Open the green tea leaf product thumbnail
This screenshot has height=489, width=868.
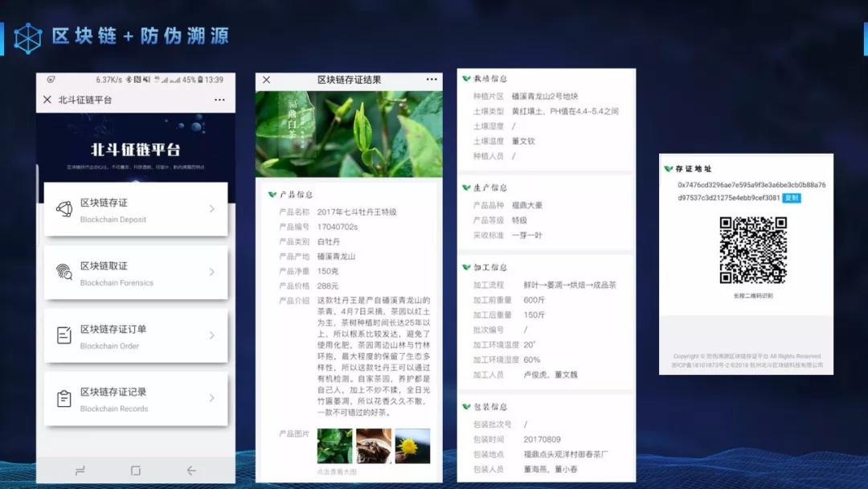click(335, 446)
